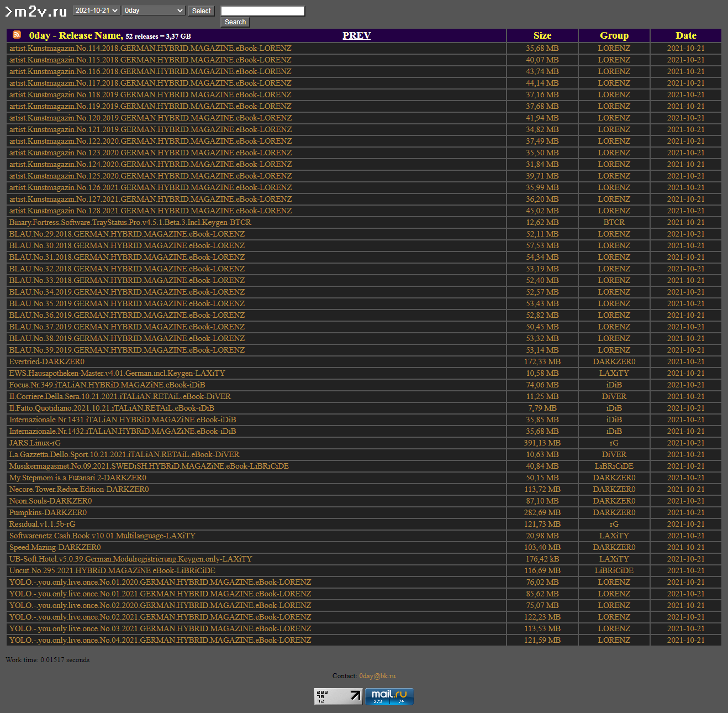Image resolution: width=728 pixels, height=713 pixels.
Task: Open Neon.Souls-DARKZER0 release
Action: 50,501
